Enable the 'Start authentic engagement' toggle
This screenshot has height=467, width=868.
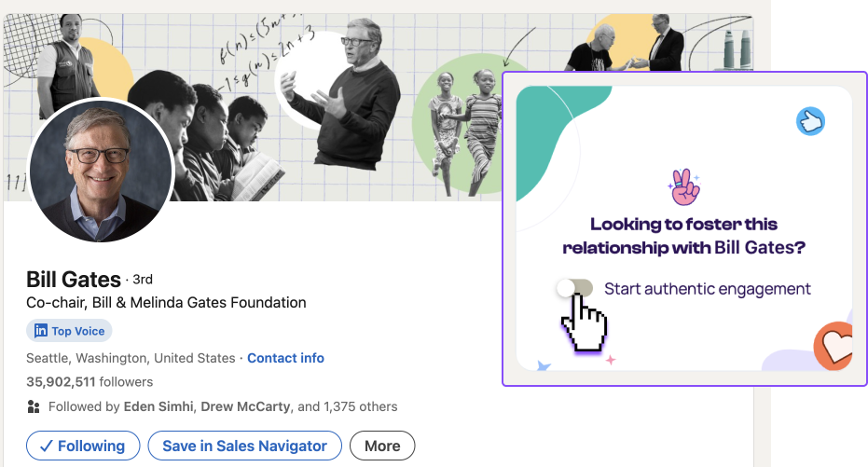[574, 289]
